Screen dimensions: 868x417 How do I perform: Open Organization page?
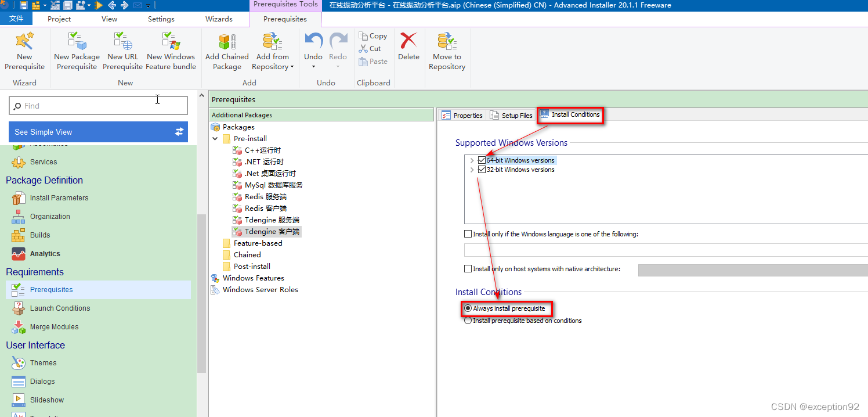point(50,217)
